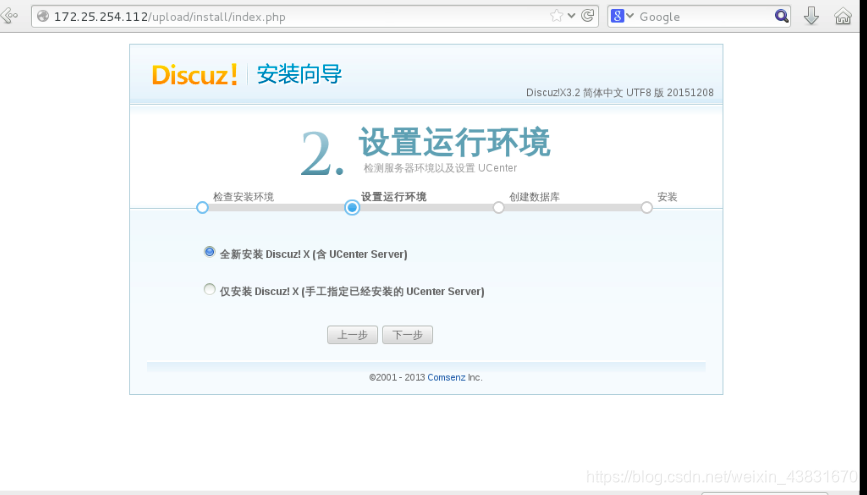Viewport: 867px width, 495px height.
Task: Reload the page with the refresh icon
Action: (587, 16)
